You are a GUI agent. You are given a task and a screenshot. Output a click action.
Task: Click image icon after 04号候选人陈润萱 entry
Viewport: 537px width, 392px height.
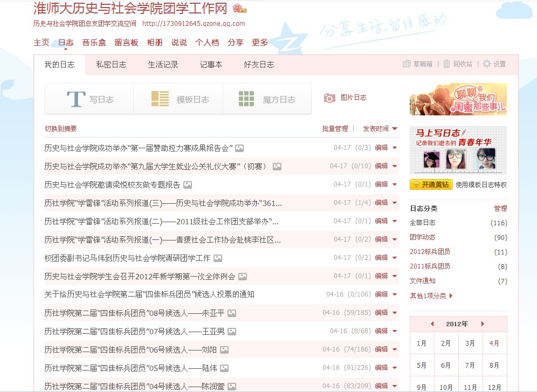[x=232, y=387]
